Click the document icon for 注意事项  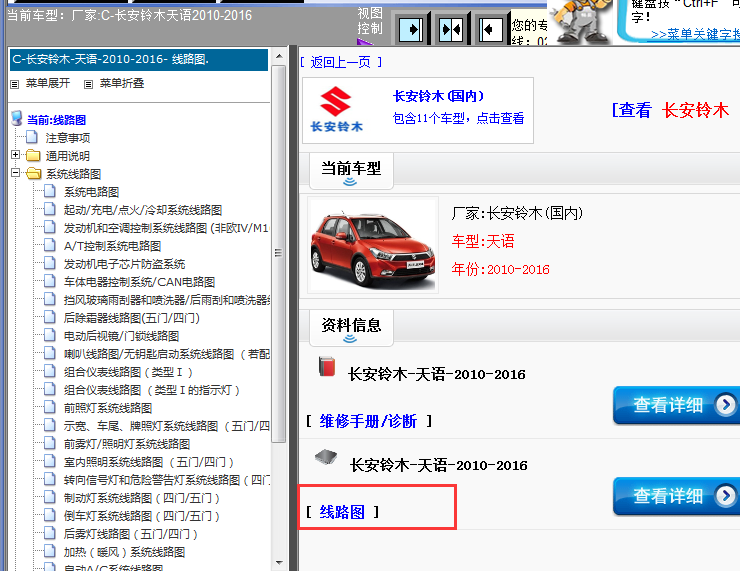click(32, 137)
